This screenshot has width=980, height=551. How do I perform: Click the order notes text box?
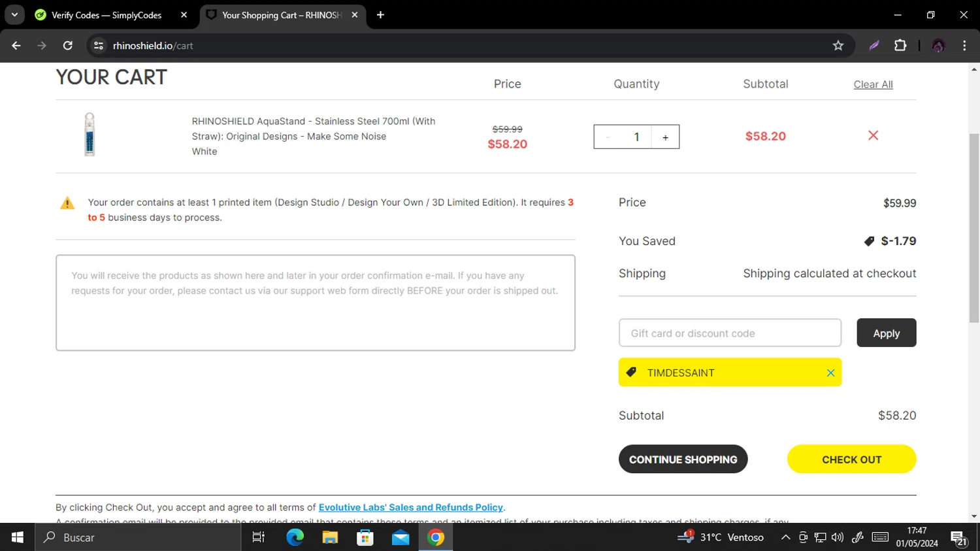316,303
